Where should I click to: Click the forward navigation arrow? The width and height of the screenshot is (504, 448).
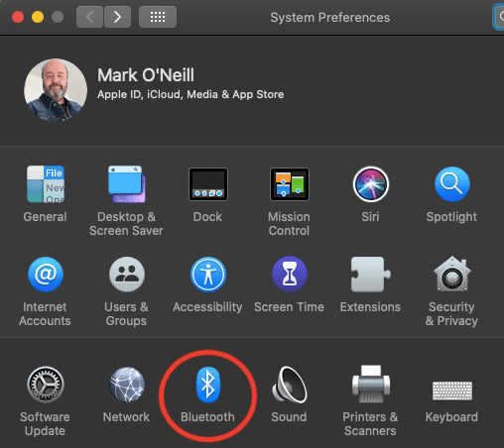117,17
